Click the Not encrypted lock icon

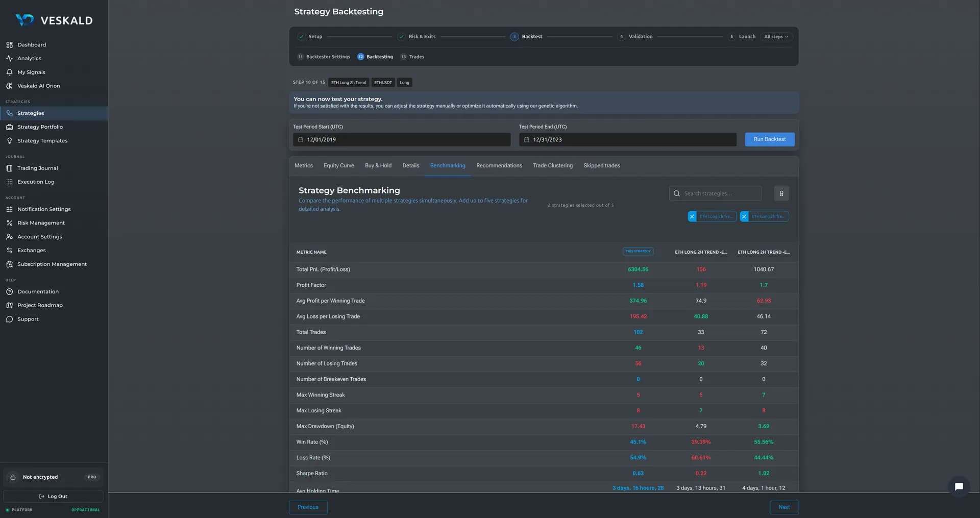(13, 477)
